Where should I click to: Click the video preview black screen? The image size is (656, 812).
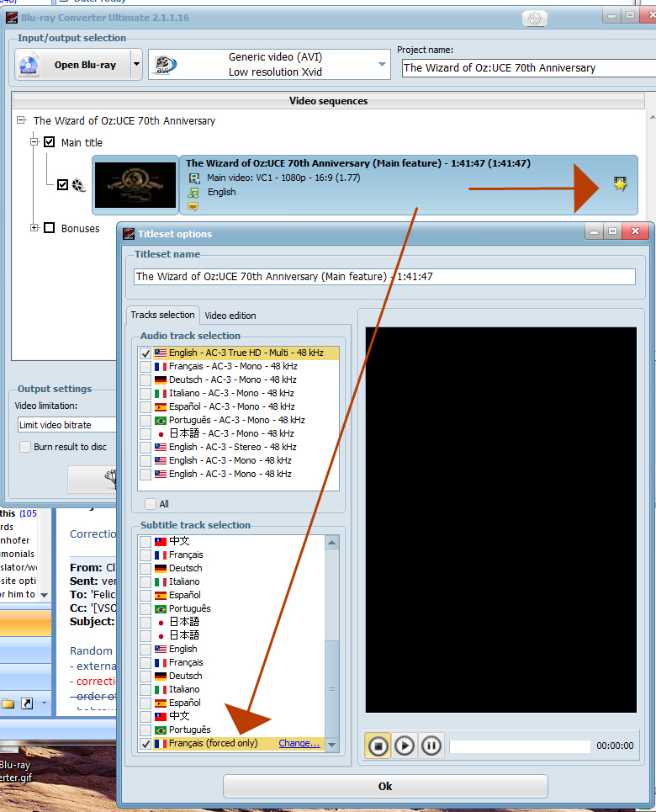pyautogui.click(x=500, y=520)
